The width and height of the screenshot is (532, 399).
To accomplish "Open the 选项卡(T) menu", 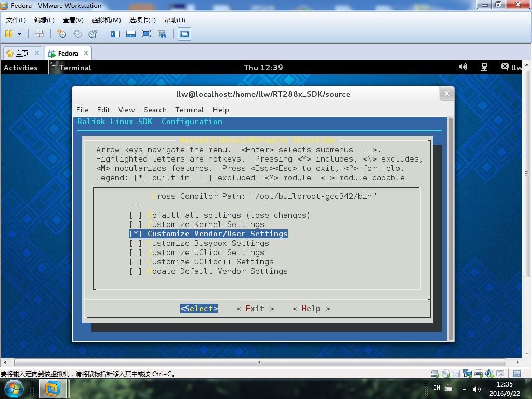I will tap(142, 20).
